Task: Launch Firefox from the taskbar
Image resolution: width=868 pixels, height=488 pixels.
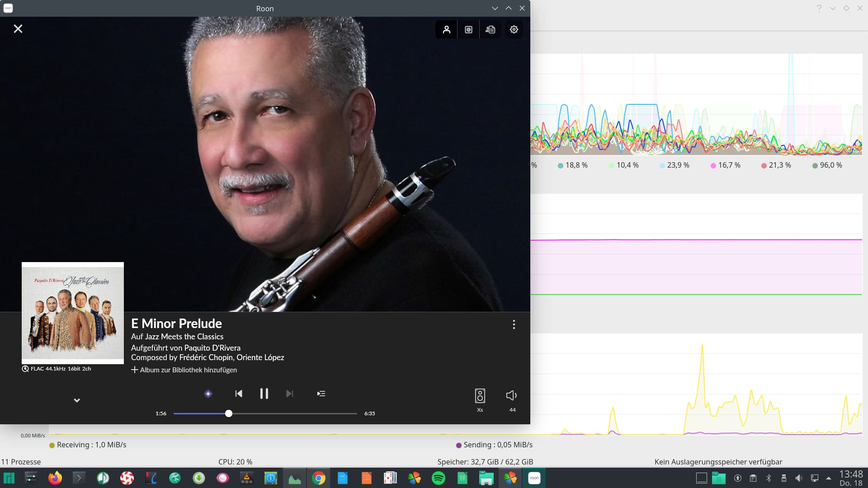Action: coord(55,478)
